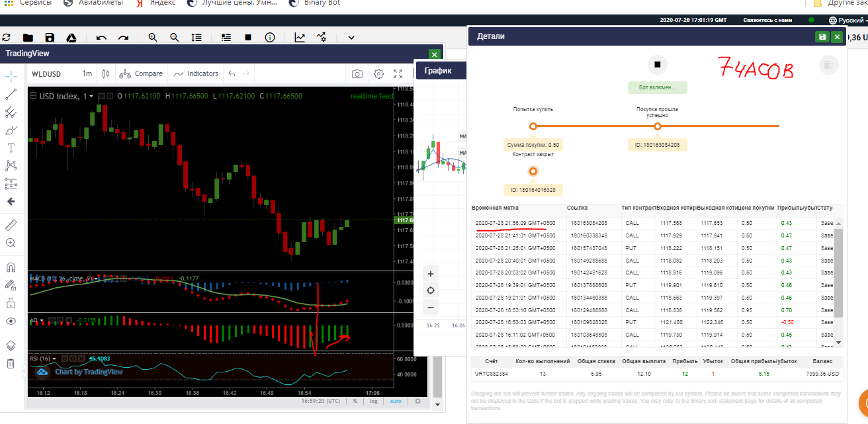The width and height of the screenshot is (868, 424).
Task: Open the Google Drive icon in the toolbar
Action: [x=71, y=38]
